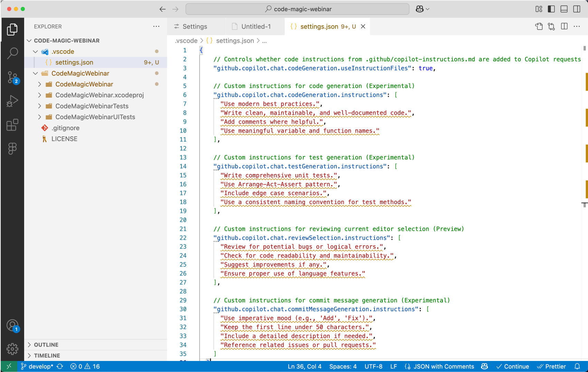The width and height of the screenshot is (588, 372).
Task: Synchronize changes via status bar icon
Action: tap(60, 366)
